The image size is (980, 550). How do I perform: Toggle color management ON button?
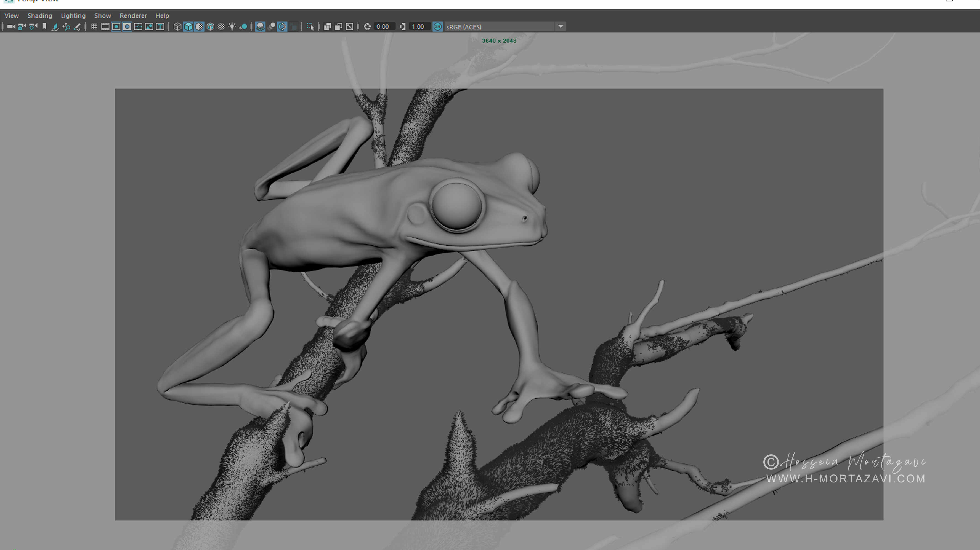pyautogui.click(x=437, y=27)
